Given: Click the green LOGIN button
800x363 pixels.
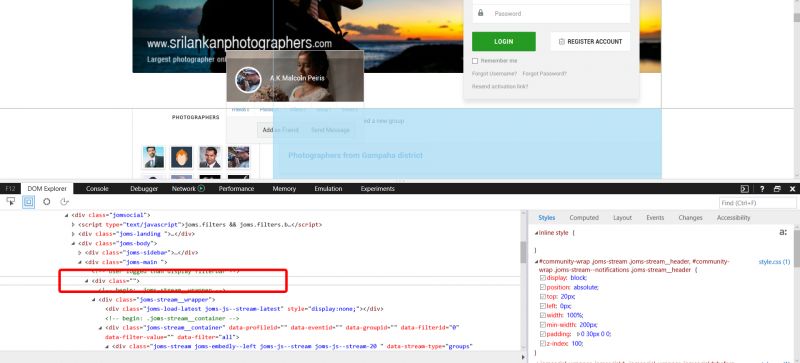Looking at the screenshot, I should click(504, 41).
